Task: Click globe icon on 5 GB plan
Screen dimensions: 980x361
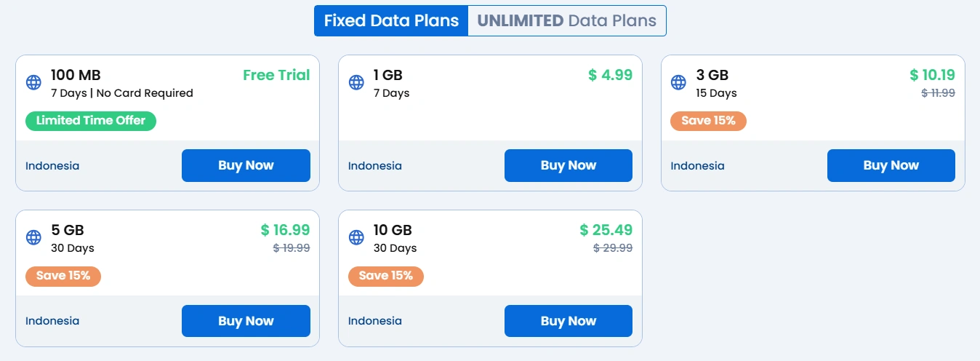Action: (33, 237)
